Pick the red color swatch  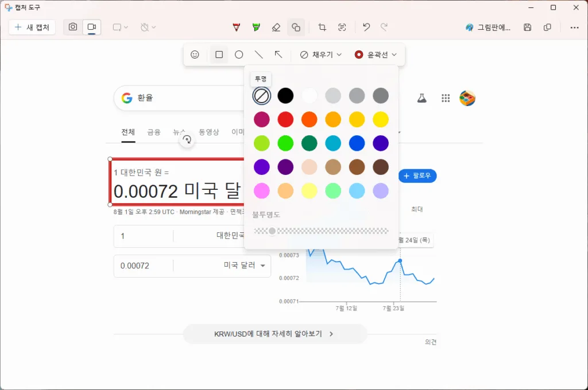pyautogui.click(x=285, y=119)
